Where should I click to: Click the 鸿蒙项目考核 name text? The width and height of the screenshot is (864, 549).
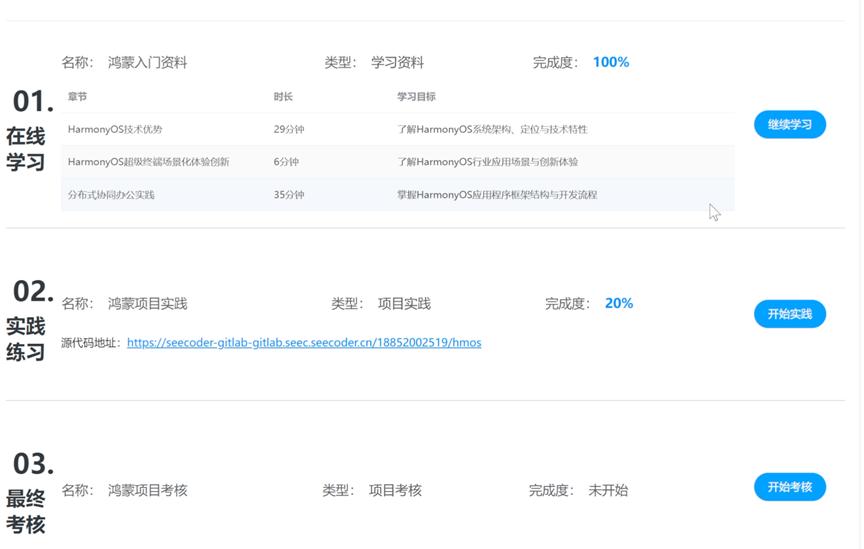coord(148,490)
